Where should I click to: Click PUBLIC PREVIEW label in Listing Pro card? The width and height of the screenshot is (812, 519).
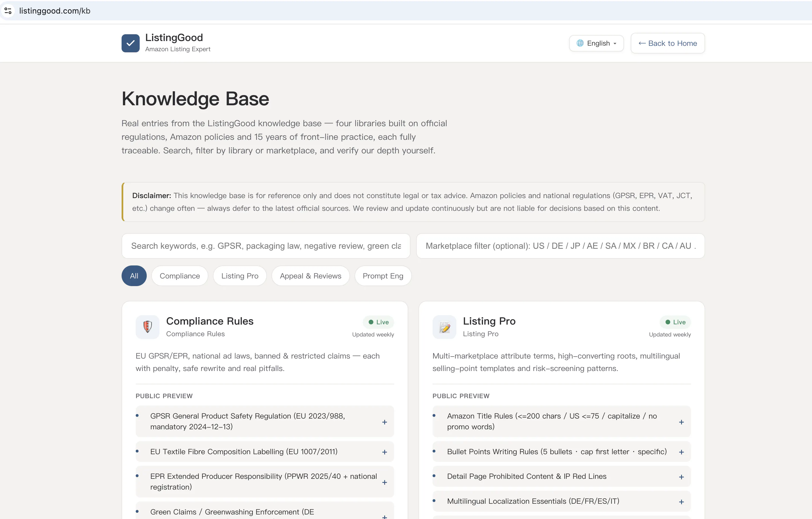461,396
